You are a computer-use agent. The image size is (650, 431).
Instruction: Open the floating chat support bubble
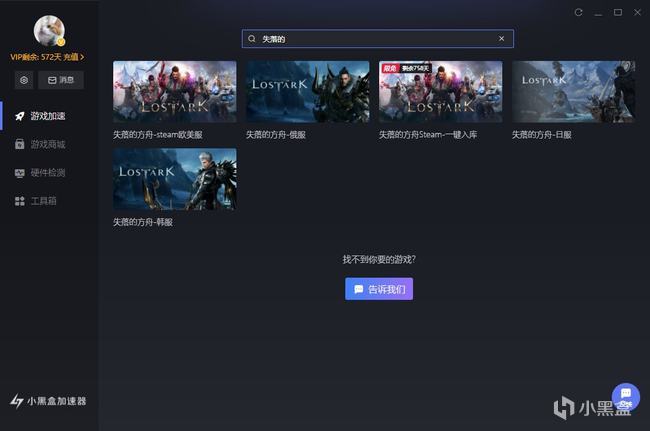pos(626,397)
